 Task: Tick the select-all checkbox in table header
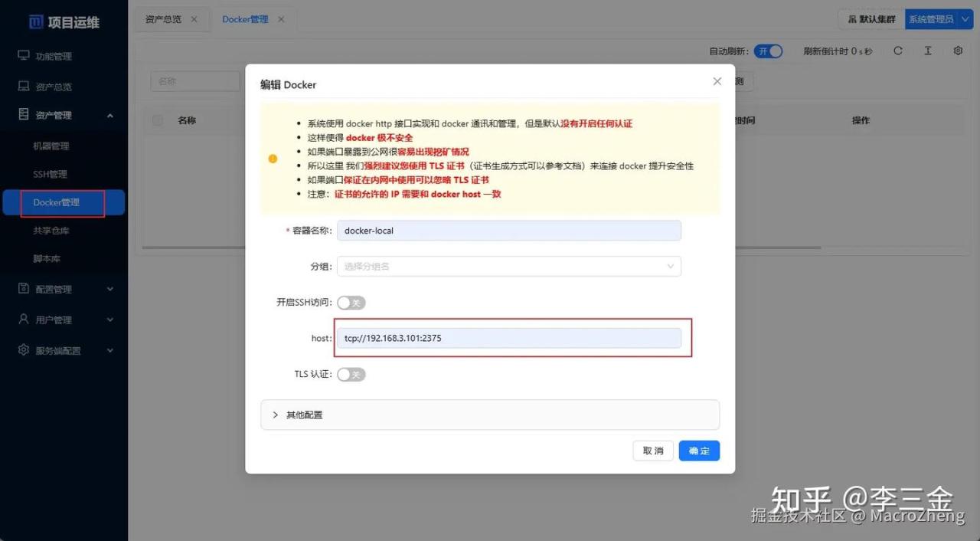point(158,120)
